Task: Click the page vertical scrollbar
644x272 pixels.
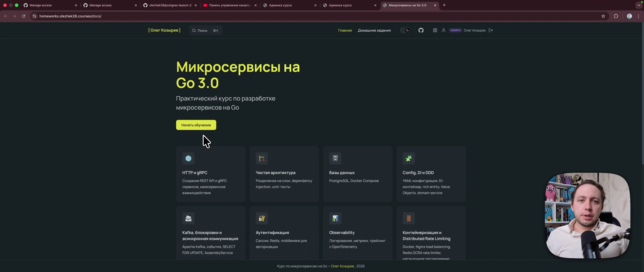Action: (642, 93)
